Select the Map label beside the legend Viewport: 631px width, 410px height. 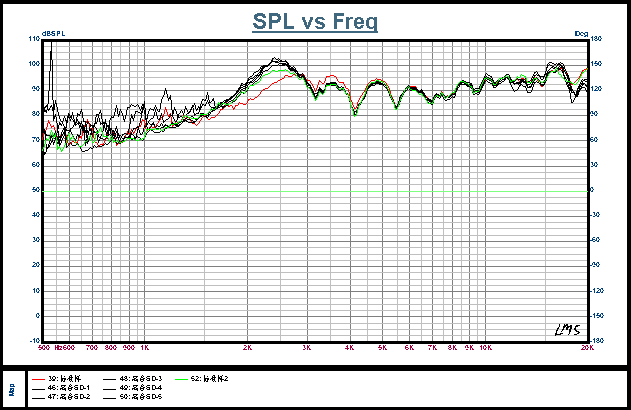(12, 387)
